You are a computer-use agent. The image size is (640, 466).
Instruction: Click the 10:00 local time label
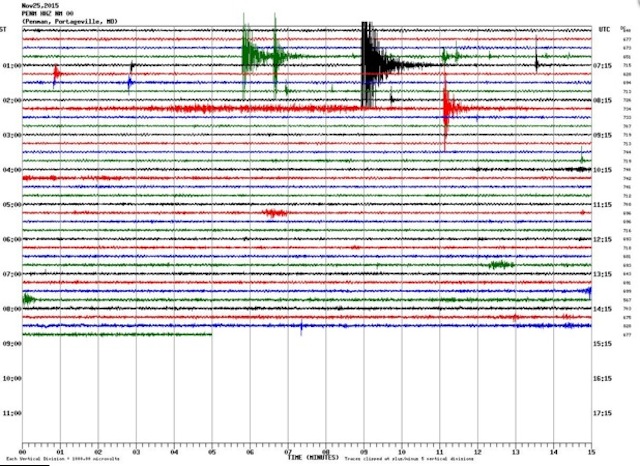click(x=12, y=378)
